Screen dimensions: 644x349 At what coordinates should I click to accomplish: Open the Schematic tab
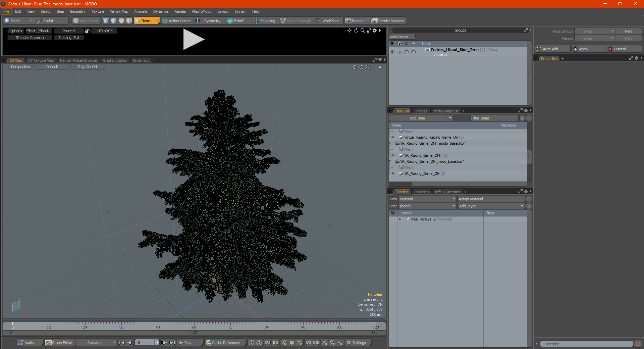[141, 60]
